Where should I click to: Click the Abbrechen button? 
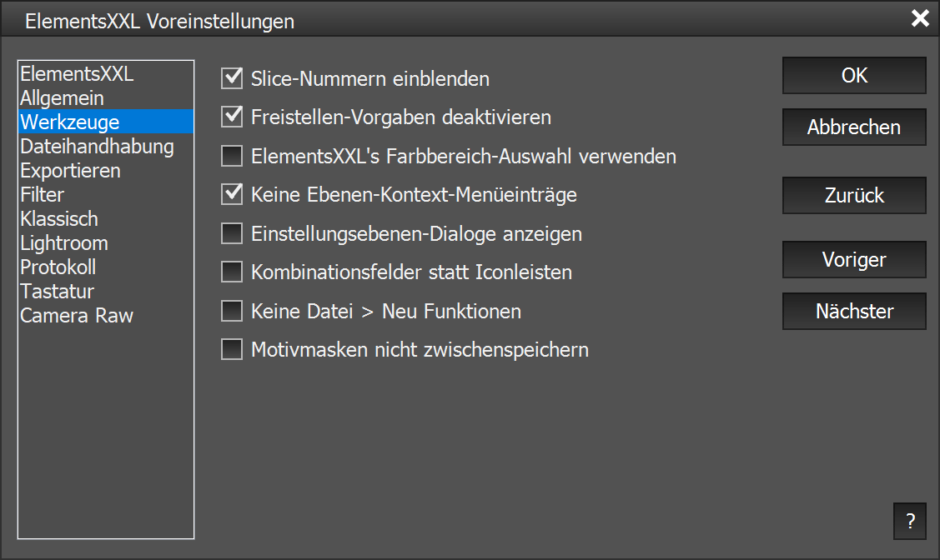point(854,127)
